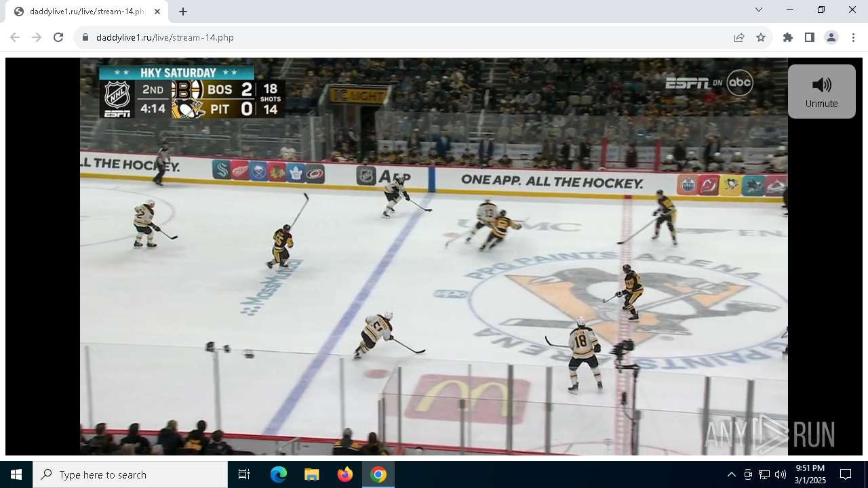Restore down the Chrome window
The width and height of the screenshot is (868, 488).
tap(821, 9)
